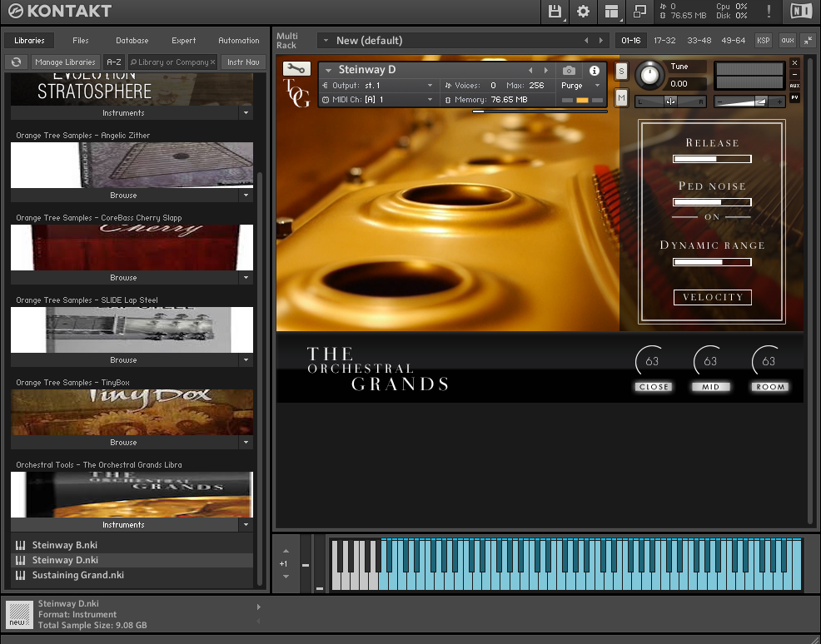Toggle the CLOSE microphone button
This screenshot has width=821, height=644.
654,387
